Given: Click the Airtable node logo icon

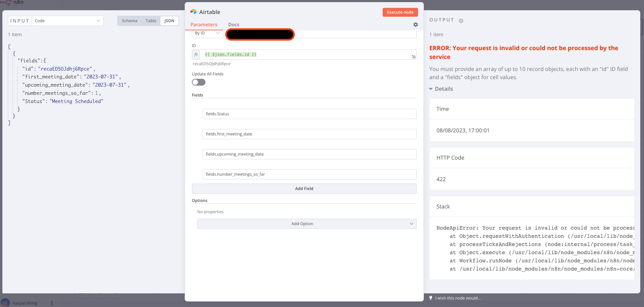Looking at the screenshot, I should [194, 12].
